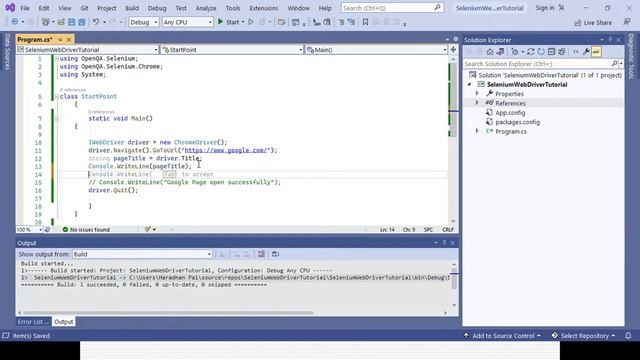Toggle pin on the Program.cs tab
This screenshot has height=360, width=640.
[x=60, y=40]
